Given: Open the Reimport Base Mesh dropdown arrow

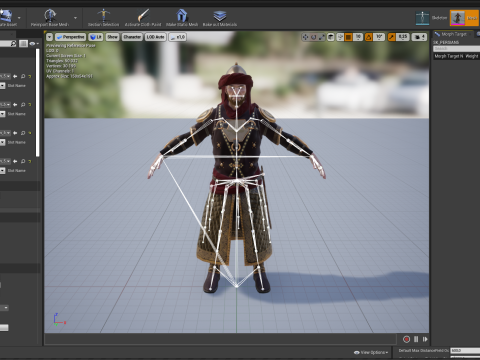Looking at the screenshot, I should point(76,18).
